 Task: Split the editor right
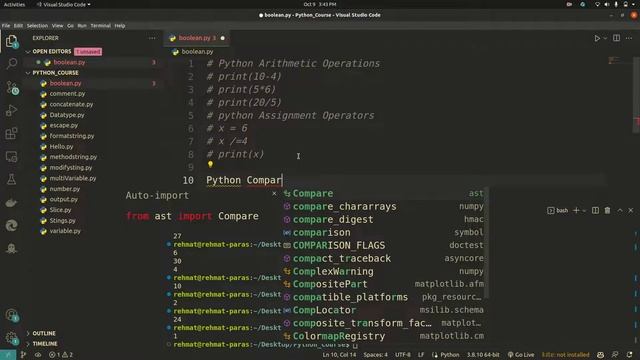point(616,38)
